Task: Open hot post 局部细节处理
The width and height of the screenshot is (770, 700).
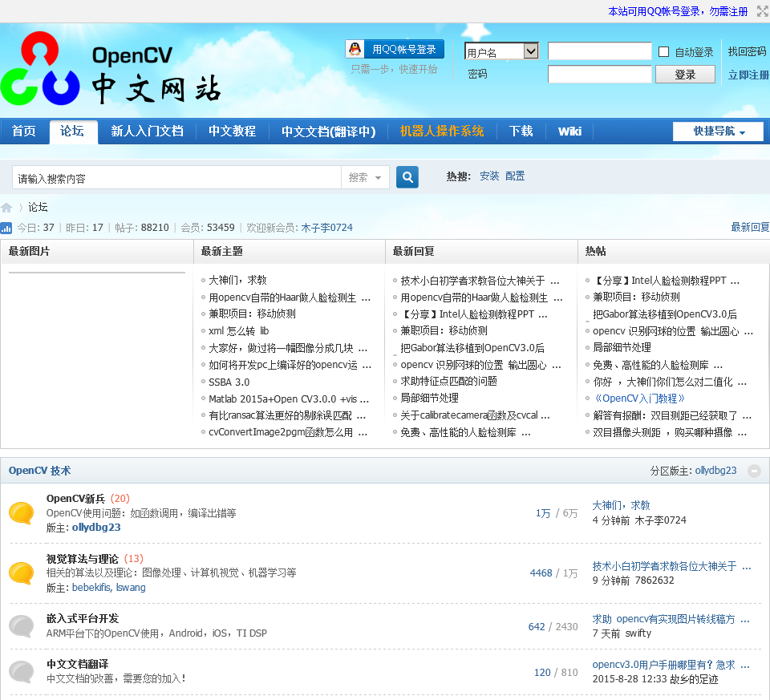Action: click(x=622, y=347)
